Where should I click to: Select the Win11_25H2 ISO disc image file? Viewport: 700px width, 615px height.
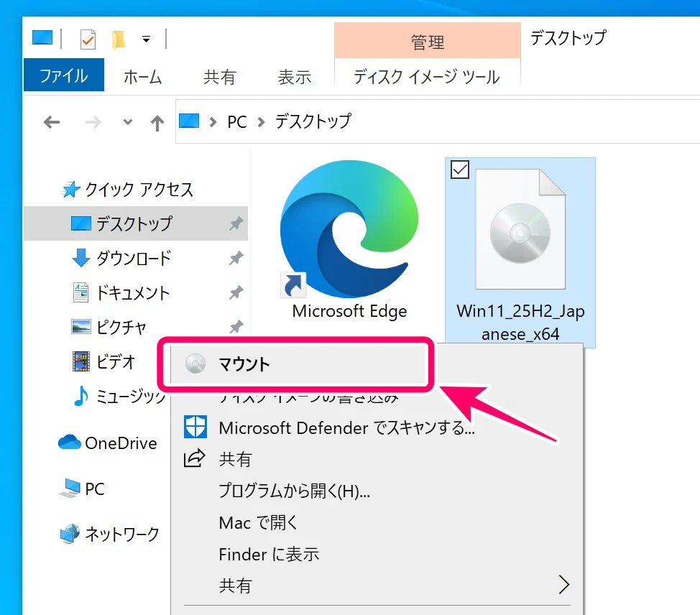click(520, 230)
